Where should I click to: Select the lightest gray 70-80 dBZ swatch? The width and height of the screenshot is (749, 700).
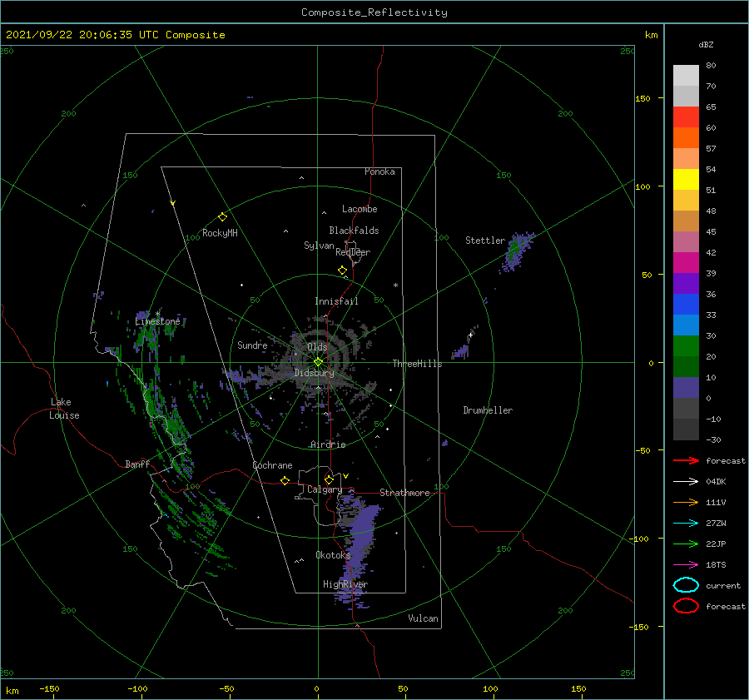686,76
